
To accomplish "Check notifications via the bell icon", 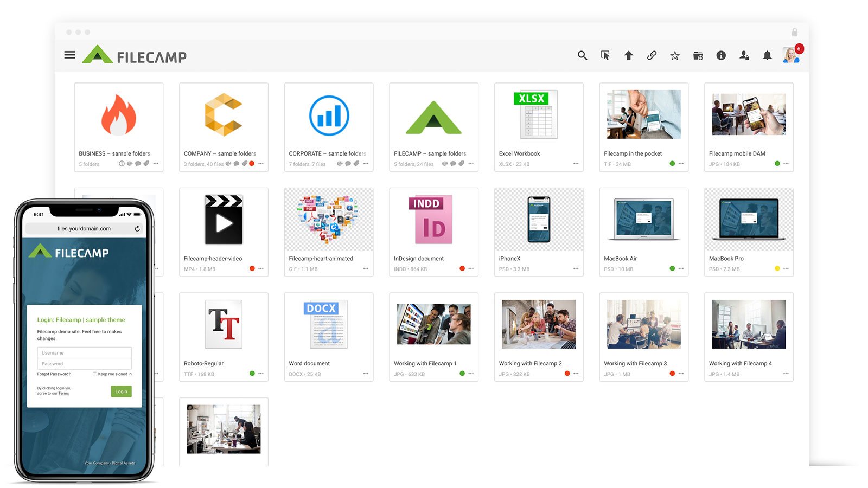I will 767,56.
